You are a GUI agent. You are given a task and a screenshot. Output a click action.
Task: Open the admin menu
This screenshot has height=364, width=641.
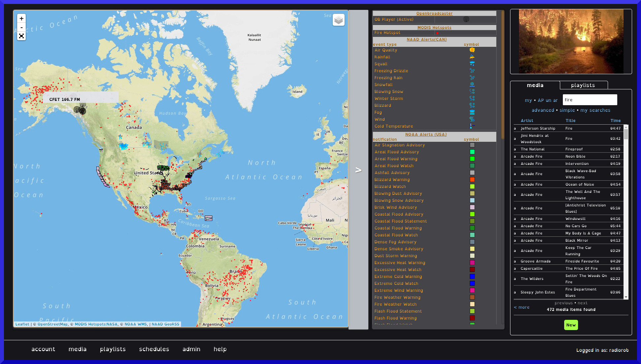[x=191, y=349]
